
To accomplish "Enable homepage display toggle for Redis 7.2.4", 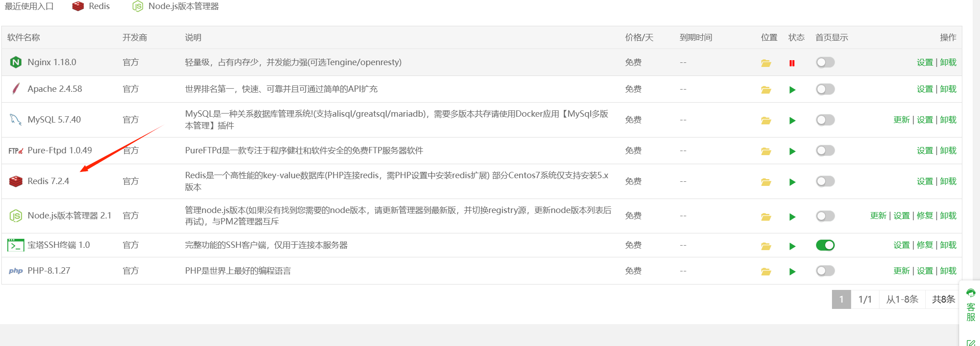I will tap(825, 181).
